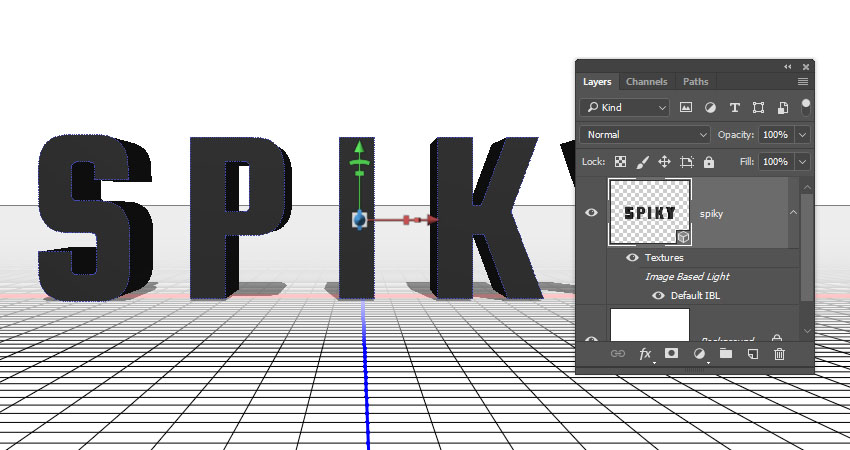Open the Layers panel menu
850x450 pixels.
(803, 81)
